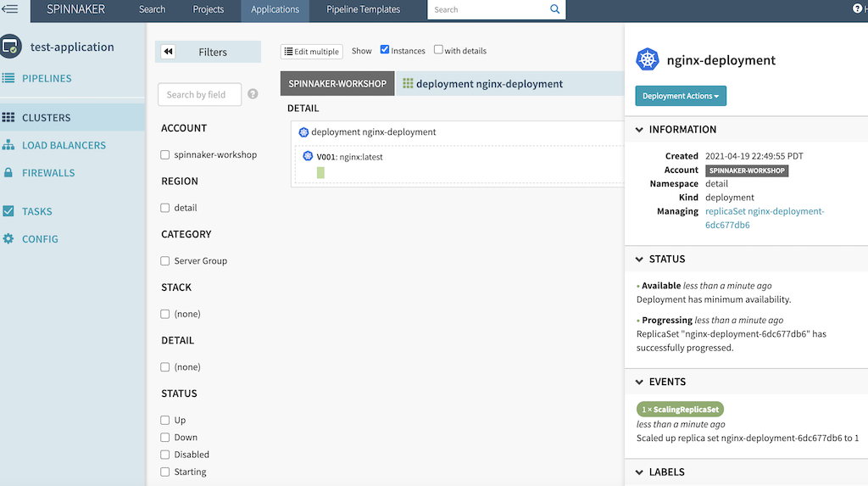Check the spinnaker-workshop account filter
This screenshot has height=486, width=868.
click(x=165, y=154)
